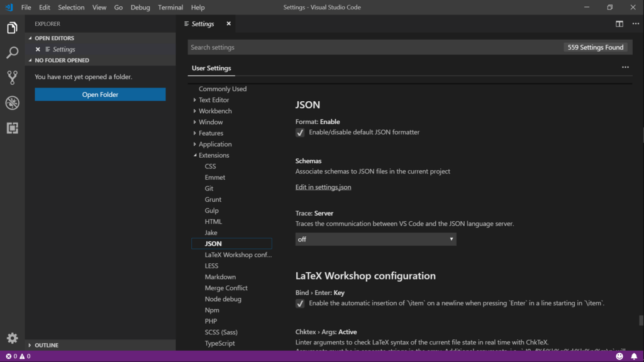This screenshot has height=362, width=644.
Task: Click Edit in settings.json link
Action: [x=323, y=187]
